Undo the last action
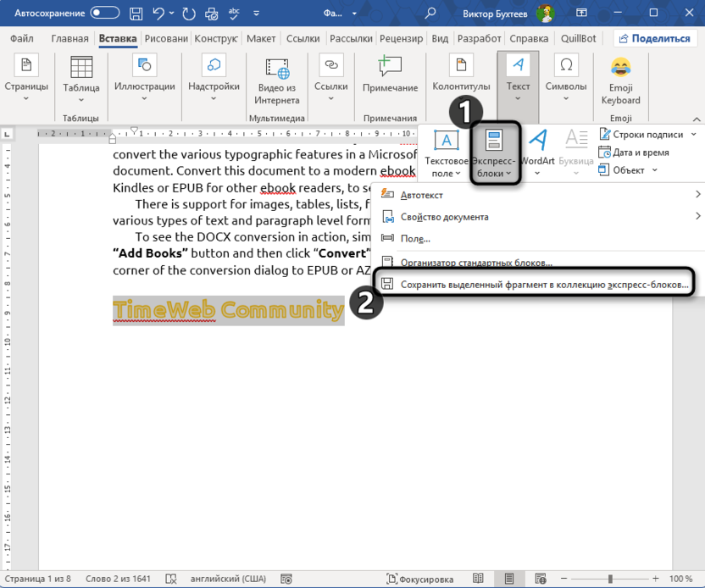The image size is (705, 588). 161,13
